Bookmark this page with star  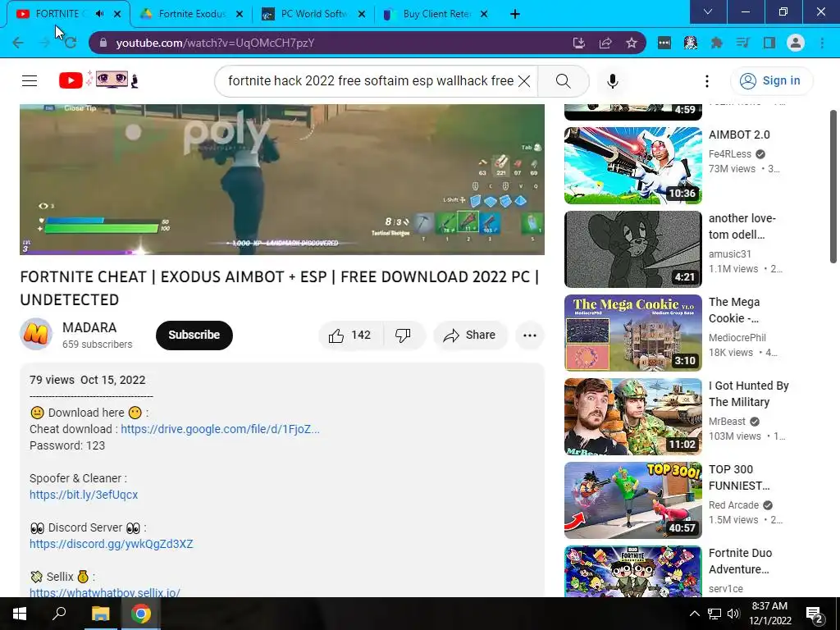click(x=632, y=43)
